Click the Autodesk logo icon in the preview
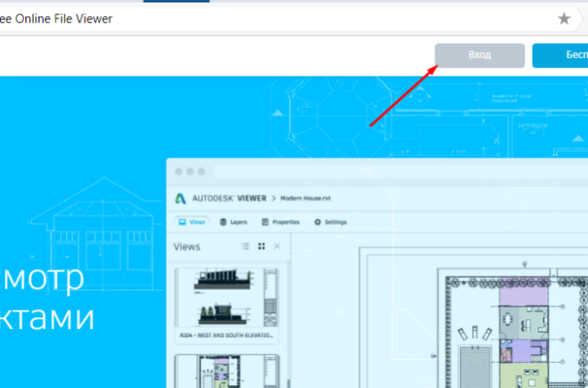The width and height of the screenshot is (588, 388). click(x=180, y=198)
